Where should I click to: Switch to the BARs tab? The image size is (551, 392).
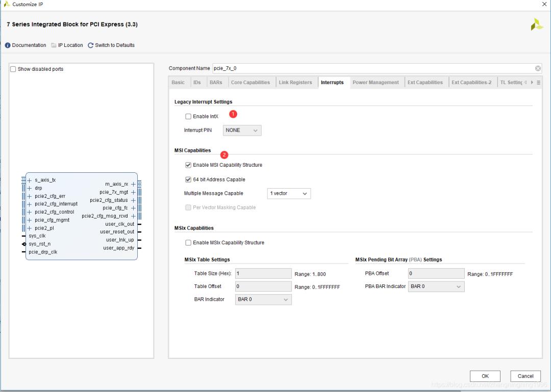(x=216, y=83)
